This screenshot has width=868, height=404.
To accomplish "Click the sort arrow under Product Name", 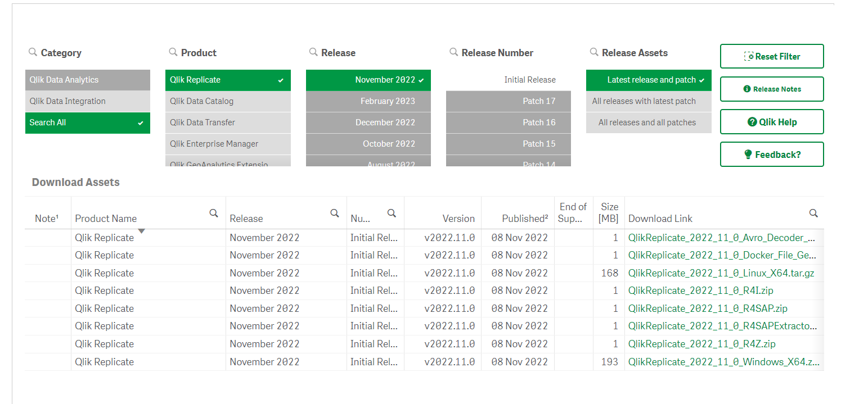I will (x=142, y=231).
